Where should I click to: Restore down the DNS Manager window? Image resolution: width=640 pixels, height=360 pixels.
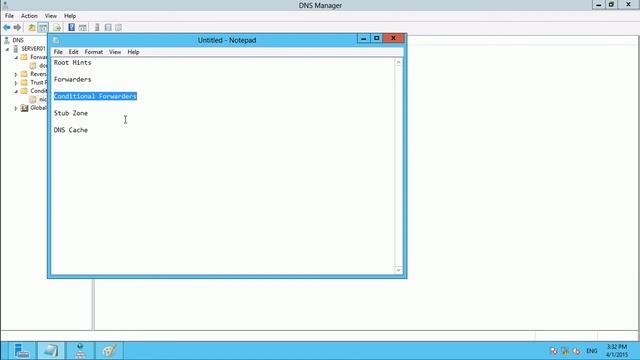(611, 4)
